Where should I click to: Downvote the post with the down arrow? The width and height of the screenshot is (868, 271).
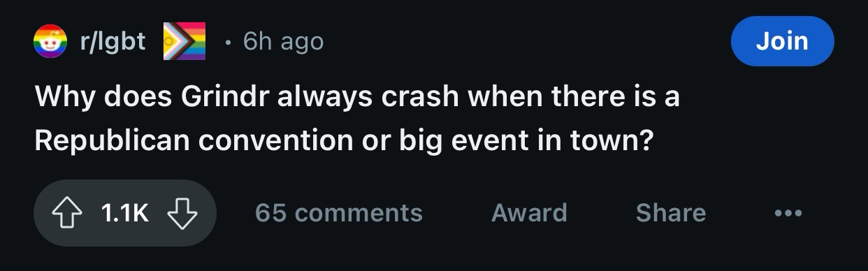(x=180, y=212)
